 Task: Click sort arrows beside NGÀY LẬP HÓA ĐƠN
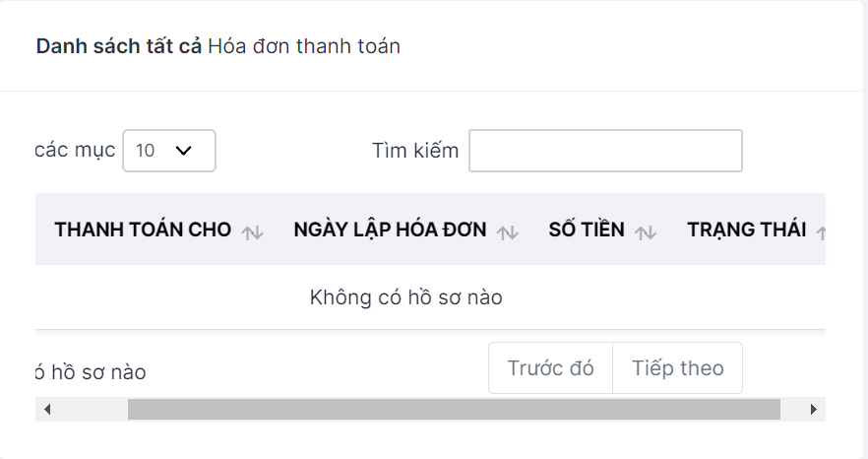[508, 232]
